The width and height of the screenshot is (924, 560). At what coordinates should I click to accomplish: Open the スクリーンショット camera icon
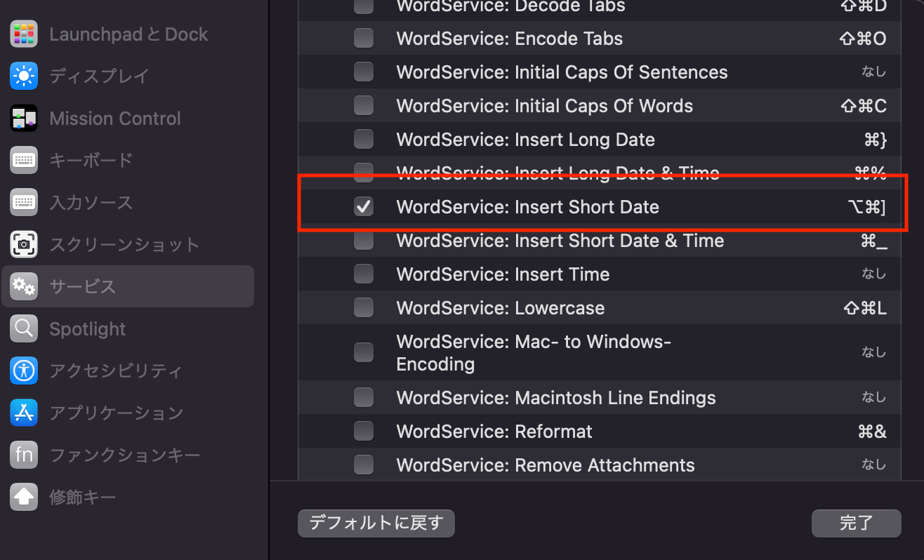(24, 244)
